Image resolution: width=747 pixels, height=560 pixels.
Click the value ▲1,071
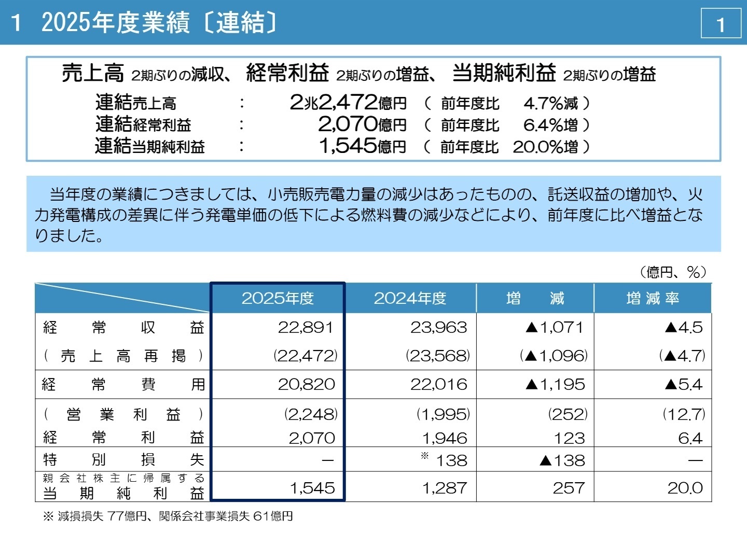(555, 328)
